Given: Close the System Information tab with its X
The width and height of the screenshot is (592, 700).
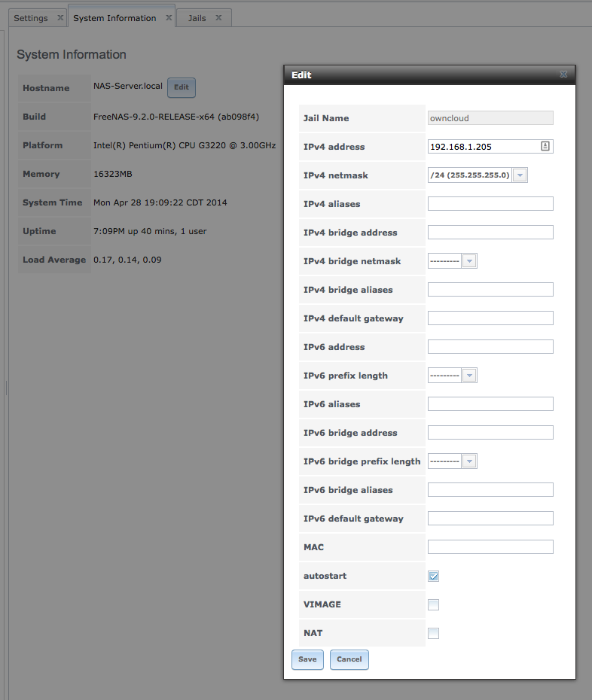Looking at the screenshot, I should 169,18.
